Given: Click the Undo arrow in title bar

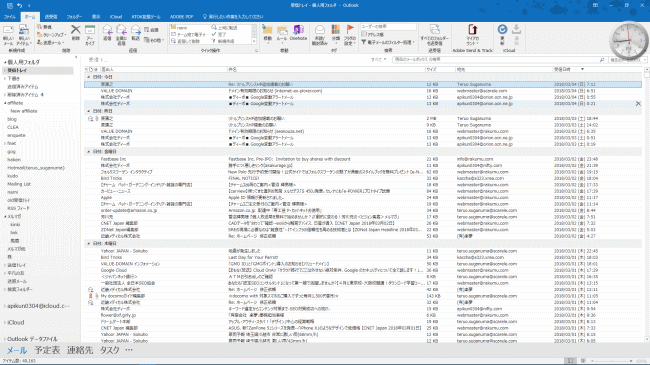Looking at the screenshot, I should coord(19,5).
